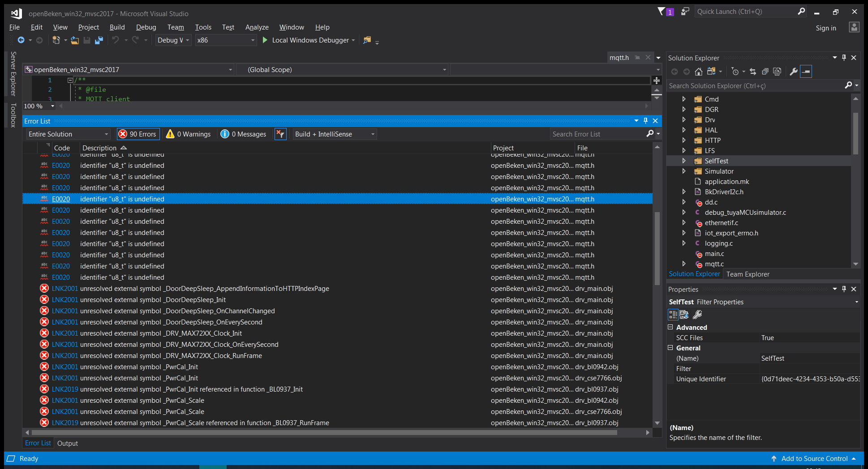Click the Search Error List field
This screenshot has width=868, height=469.
pos(598,134)
